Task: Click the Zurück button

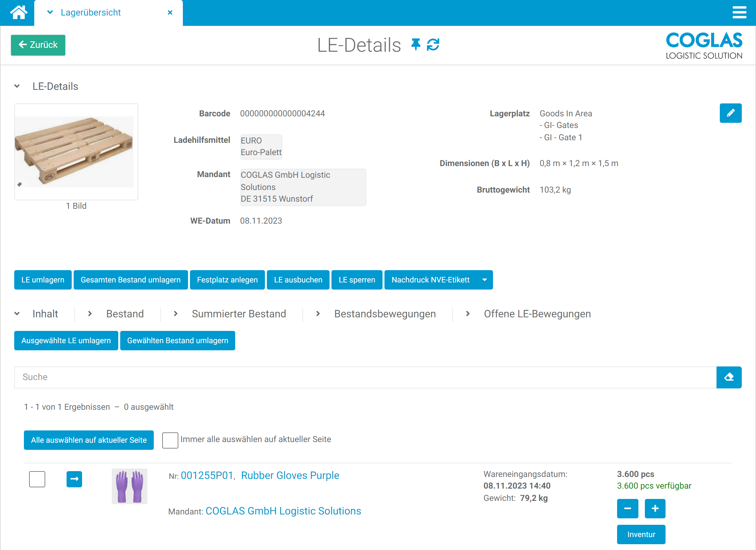Action: point(38,45)
